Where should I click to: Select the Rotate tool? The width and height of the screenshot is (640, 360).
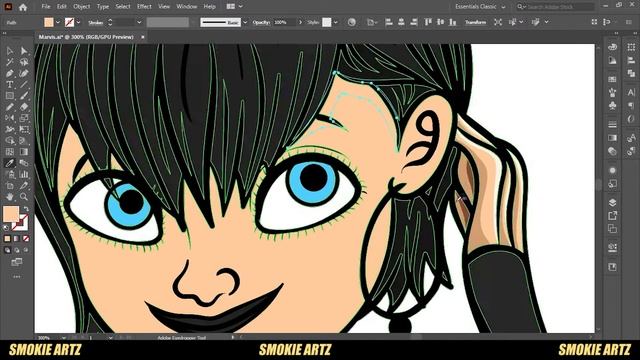tap(10, 118)
